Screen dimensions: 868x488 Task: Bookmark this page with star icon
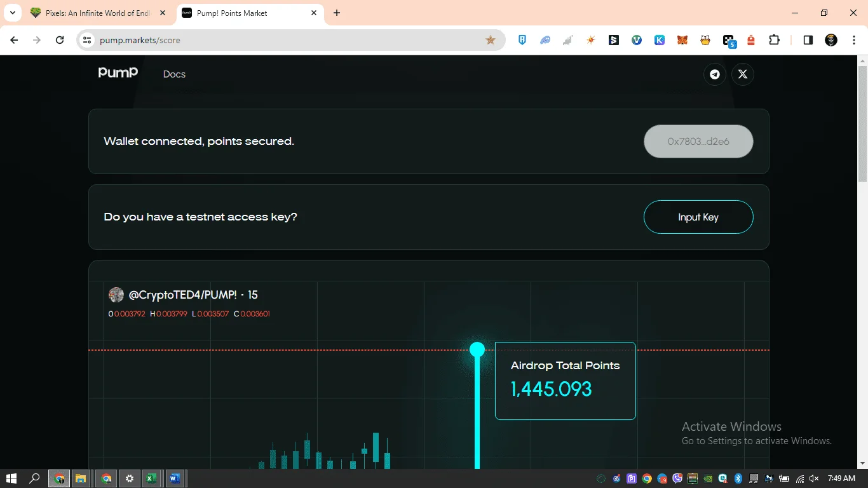pyautogui.click(x=491, y=40)
